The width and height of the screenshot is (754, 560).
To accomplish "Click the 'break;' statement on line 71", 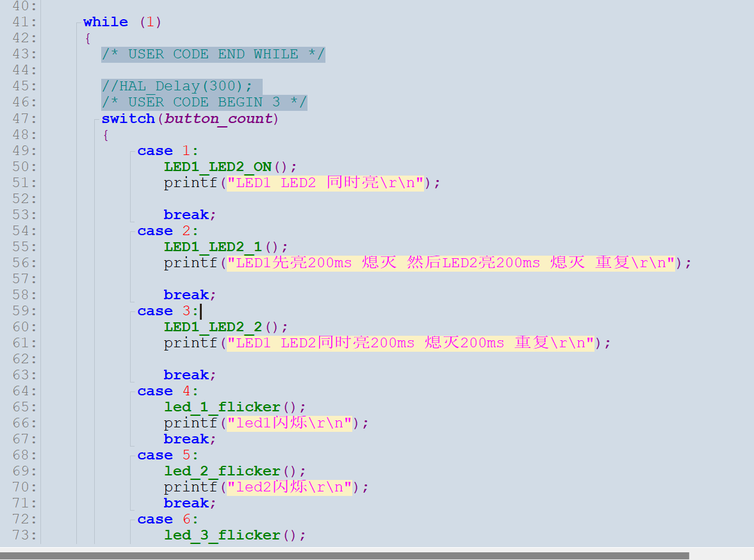I will [x=190, y=503].
